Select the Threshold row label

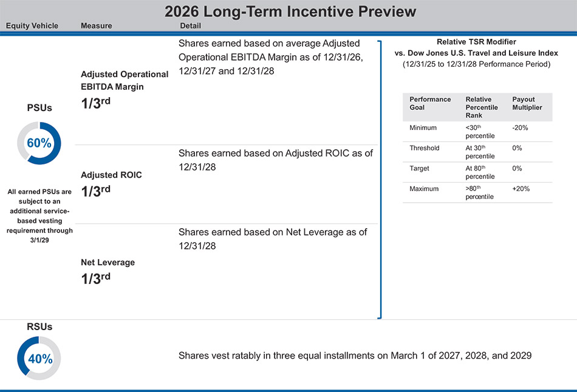[425, 148]
